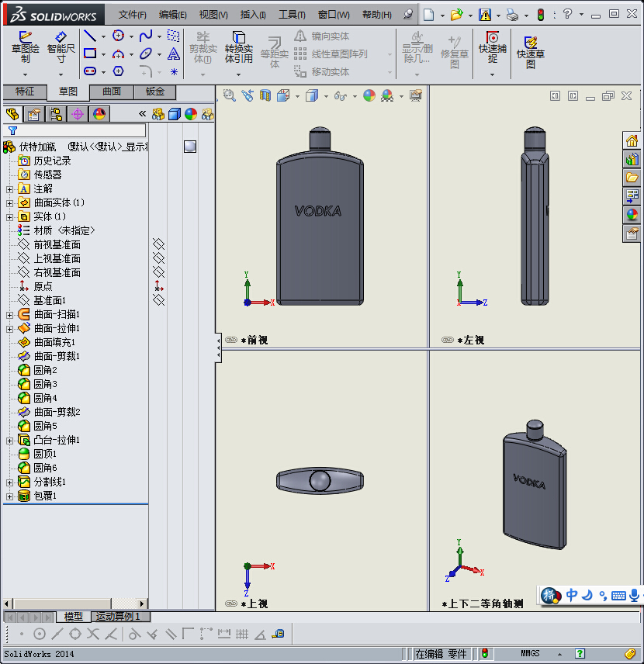Open the DisplayManager appearance sphere tab

coord(99,114)
